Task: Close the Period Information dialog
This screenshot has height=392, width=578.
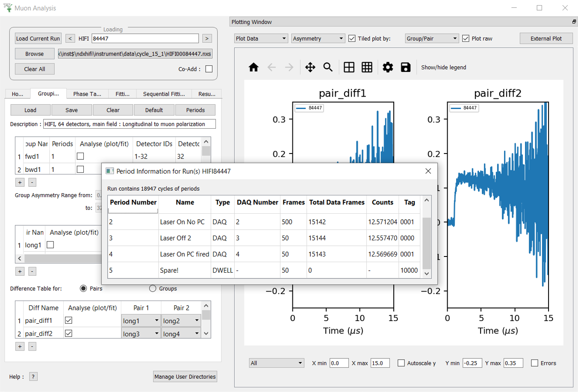Action: pyautogui.click(x=428, y=171)
